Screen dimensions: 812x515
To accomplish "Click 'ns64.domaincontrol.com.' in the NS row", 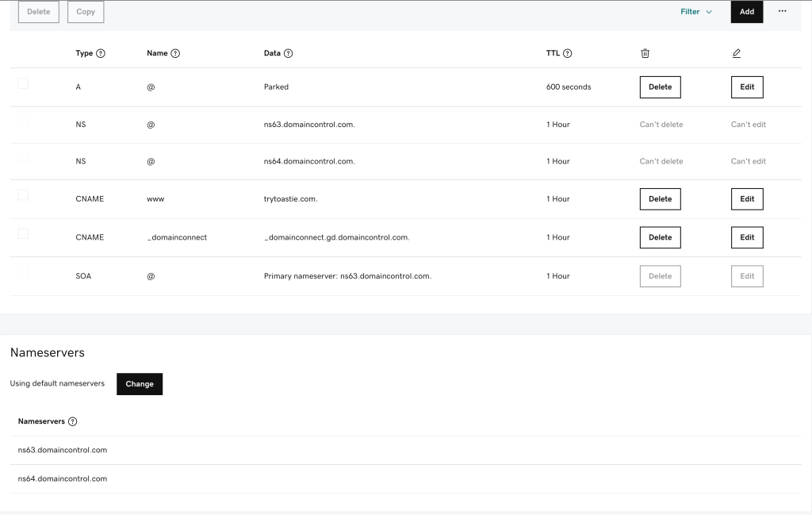I will pyautogui.click(x=309, y=161).
